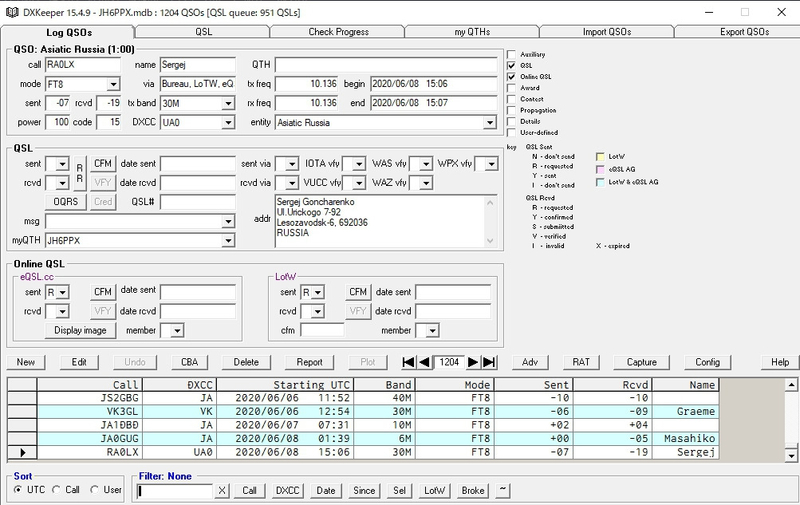Switch to the my QTHs tab

pyautogui.click(x=472, y=32)
